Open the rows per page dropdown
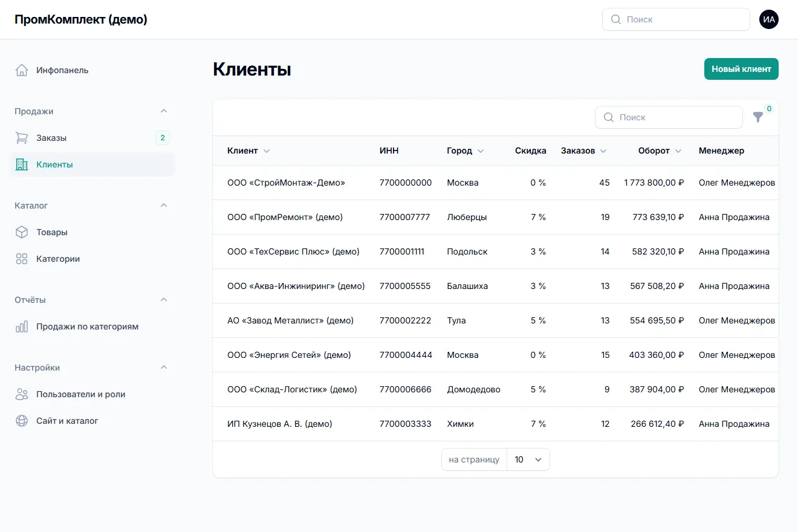The height and width of the screenshot is (532, 798). (x=528, y=459)
